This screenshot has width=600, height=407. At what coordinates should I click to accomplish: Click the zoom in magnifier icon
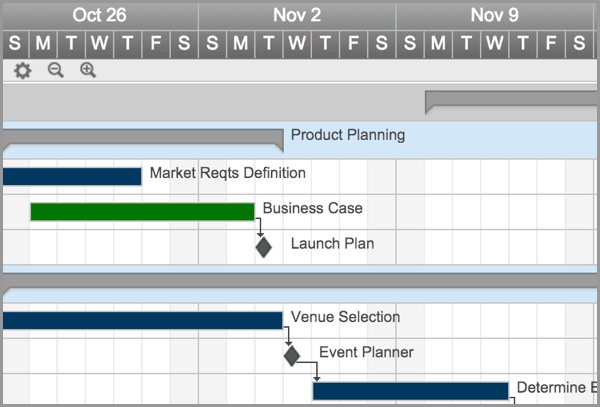[88, 71]
